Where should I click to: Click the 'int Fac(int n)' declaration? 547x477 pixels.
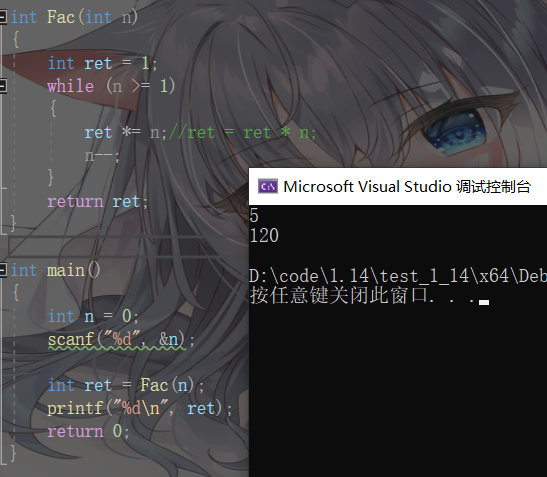pos(74,17)
